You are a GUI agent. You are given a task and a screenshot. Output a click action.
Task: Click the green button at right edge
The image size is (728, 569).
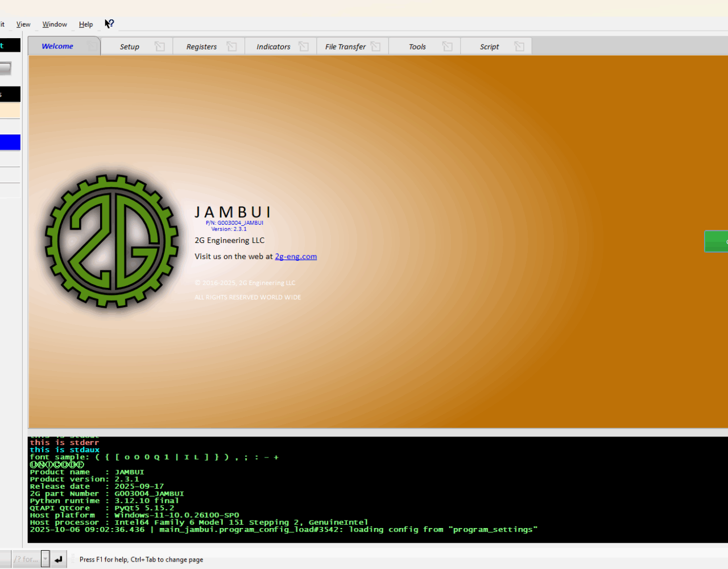click(717, 241)
